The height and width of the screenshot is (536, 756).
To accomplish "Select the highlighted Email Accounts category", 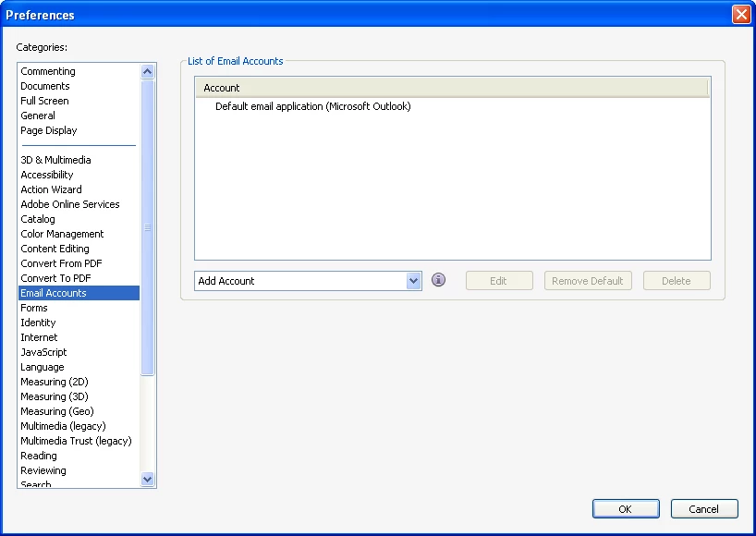I will pyautogui.click(x=79, y=293).
